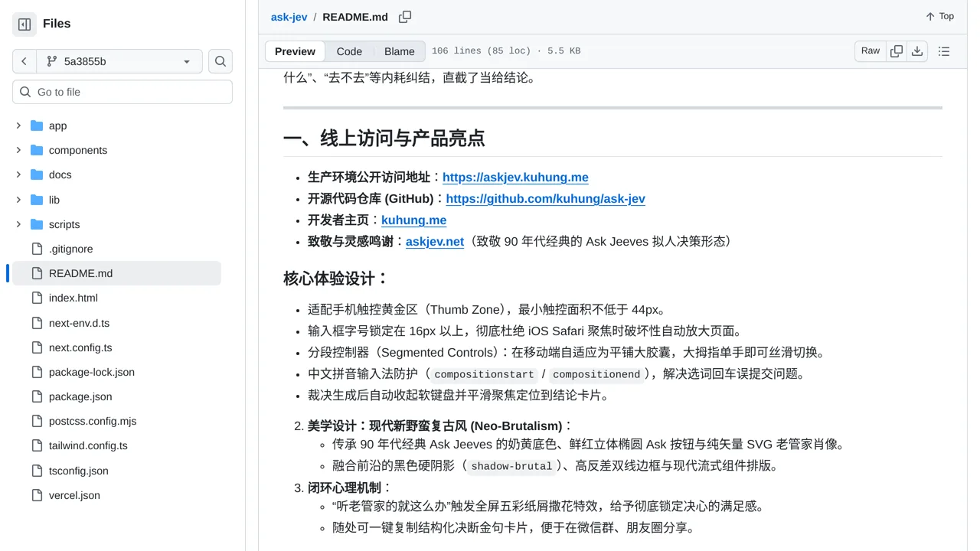Click the next.config.ts file icon
The image size is (980, 551).
(x=37, y=347)
